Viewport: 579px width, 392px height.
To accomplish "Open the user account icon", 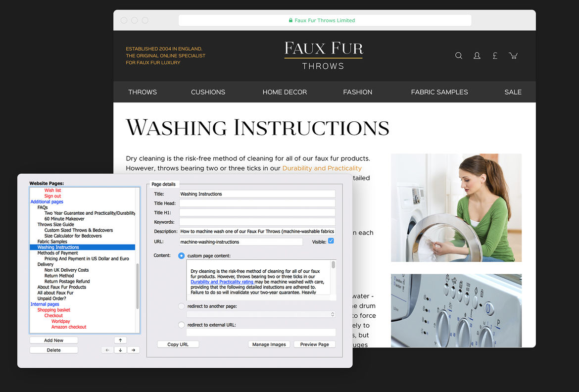I will click(x=477, y=56).
